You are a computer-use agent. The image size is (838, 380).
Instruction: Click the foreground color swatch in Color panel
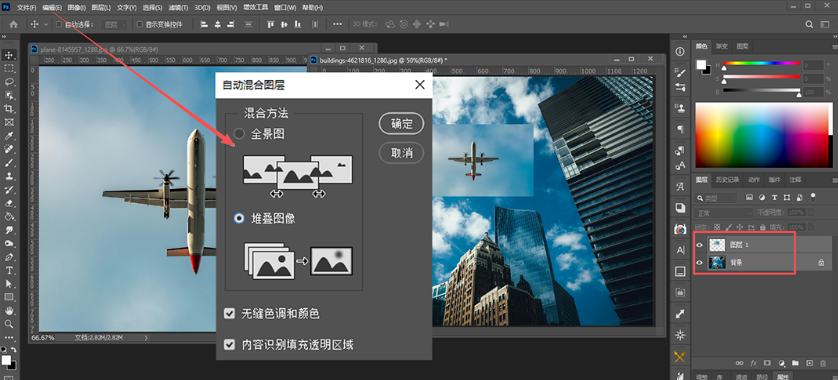[700, 65]
